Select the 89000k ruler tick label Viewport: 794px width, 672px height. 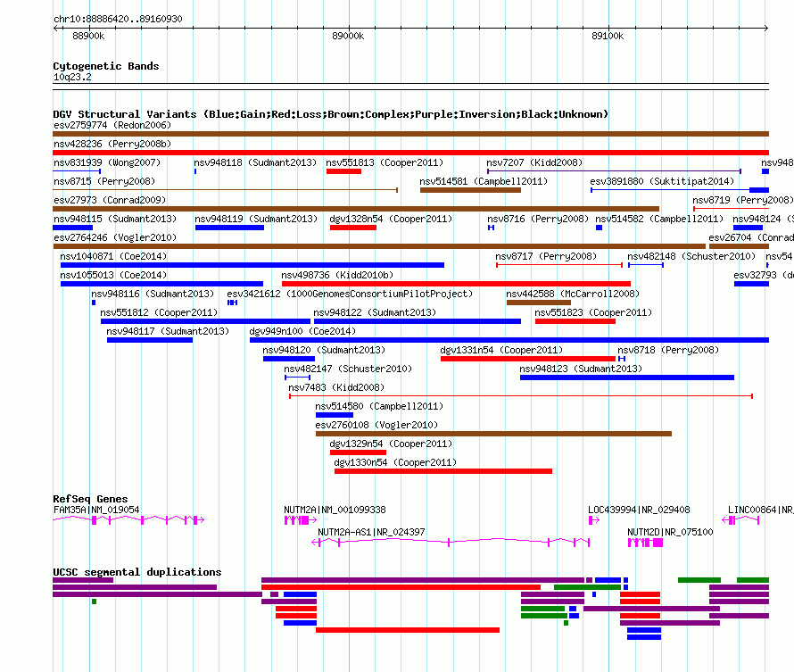coord(348,36)
